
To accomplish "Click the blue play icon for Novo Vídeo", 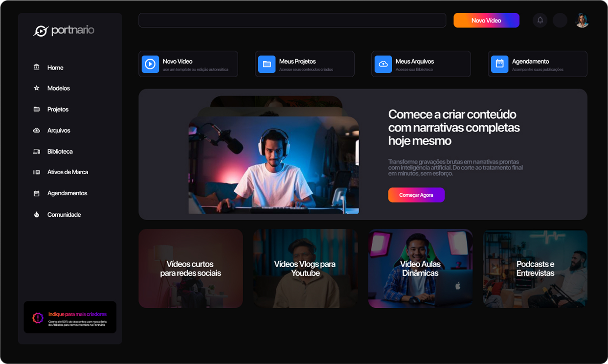I will (150, 64).
